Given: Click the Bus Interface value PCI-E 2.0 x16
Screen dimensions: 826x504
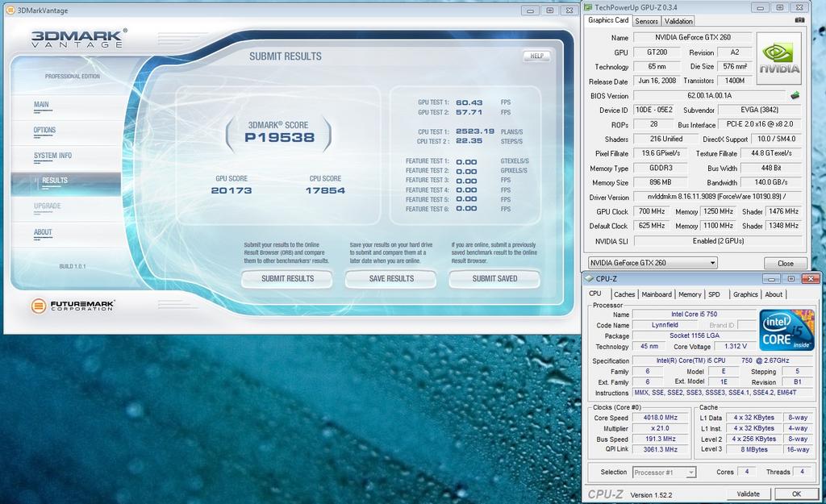Looking at the screenshot, I should [760, 124].
